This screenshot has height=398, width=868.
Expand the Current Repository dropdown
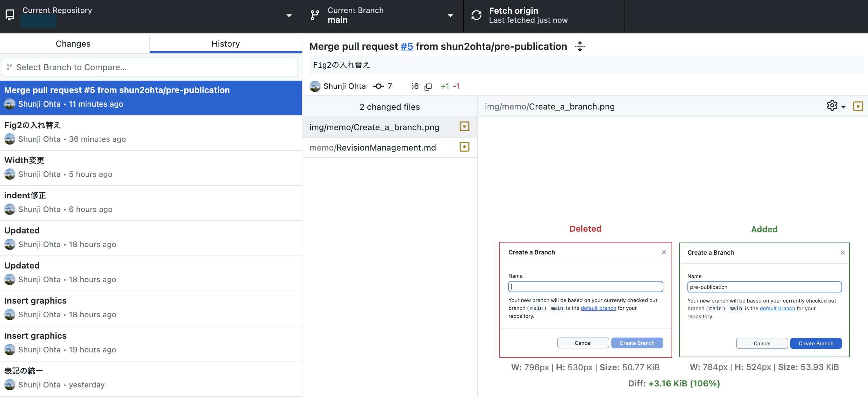click(289, 16)
